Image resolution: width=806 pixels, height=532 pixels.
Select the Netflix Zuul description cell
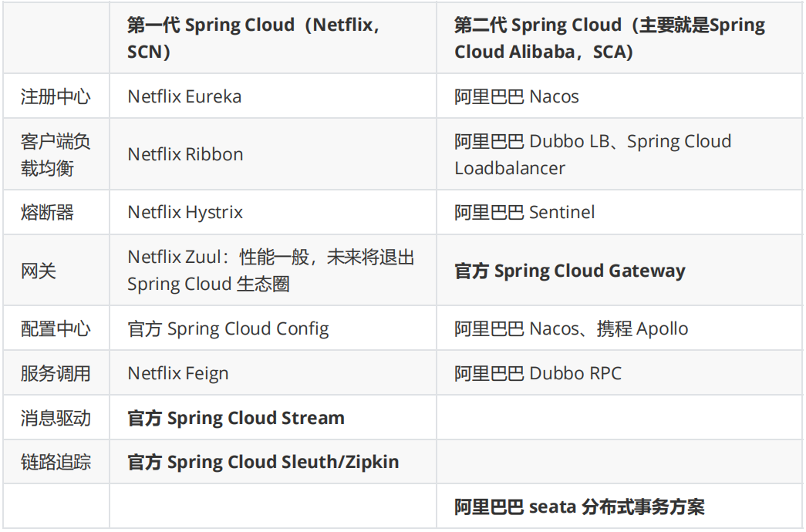tap(273, 271)
